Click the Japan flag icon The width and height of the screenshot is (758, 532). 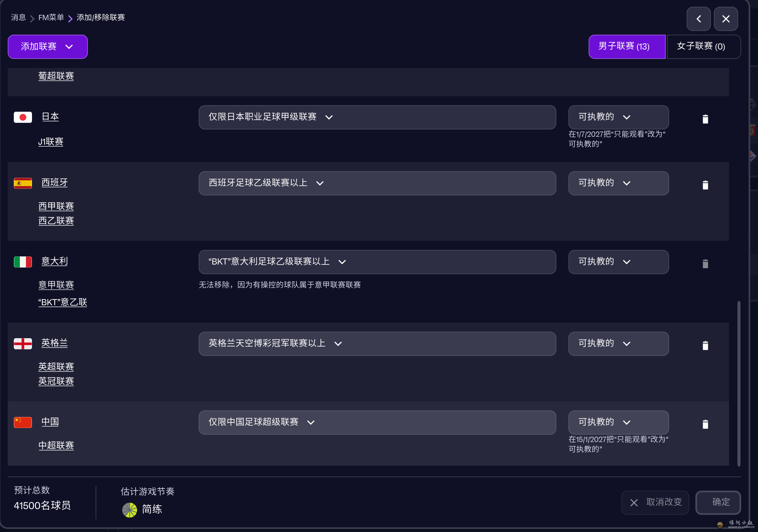click(23, 117)
